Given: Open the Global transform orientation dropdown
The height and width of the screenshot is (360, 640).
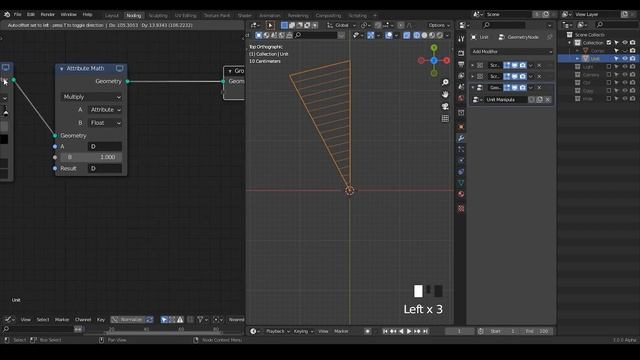Looking at the screenshot, I should point(342,25).
